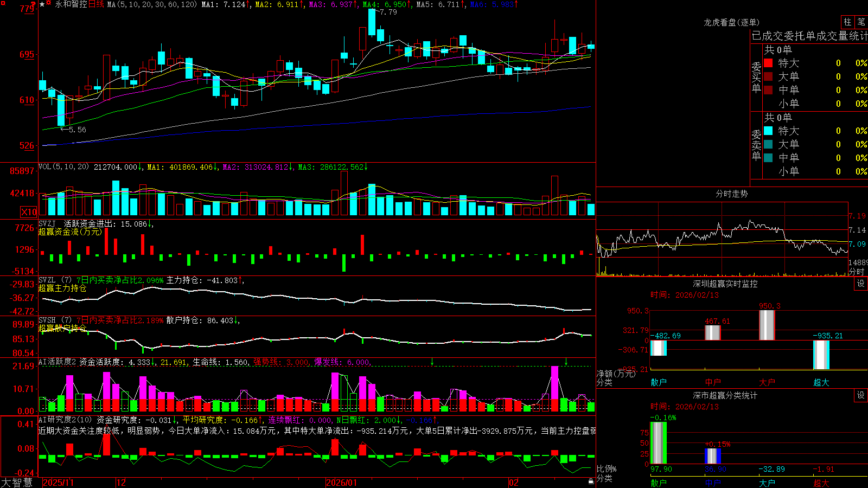This screenshot has width=868, height=488.
Task: Click the 超大 bar labeled -935.21
Action: (821, 355)
